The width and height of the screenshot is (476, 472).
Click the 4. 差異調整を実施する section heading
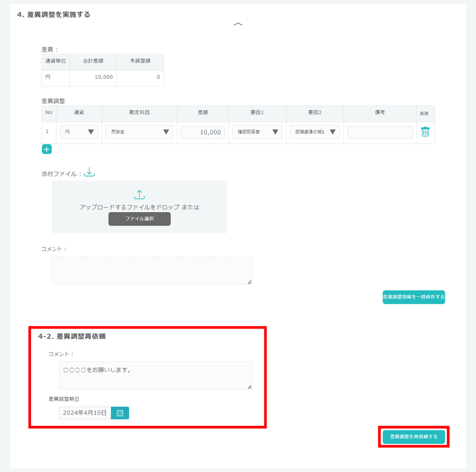pyautogui.click(x=54, y=15)
